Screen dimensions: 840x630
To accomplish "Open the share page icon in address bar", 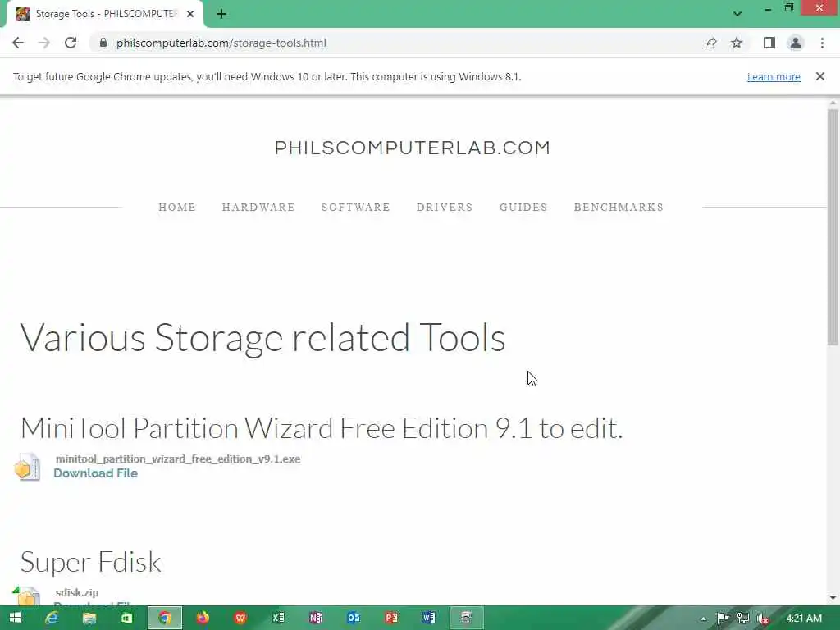I will (x=710, y=43).
